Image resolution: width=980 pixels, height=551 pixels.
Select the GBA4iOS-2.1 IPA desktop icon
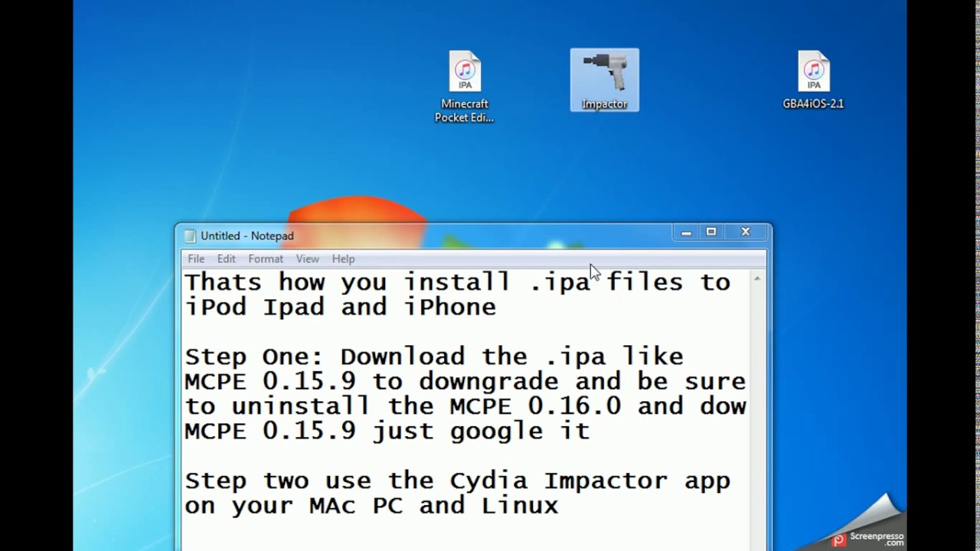(x=813, y=80)
